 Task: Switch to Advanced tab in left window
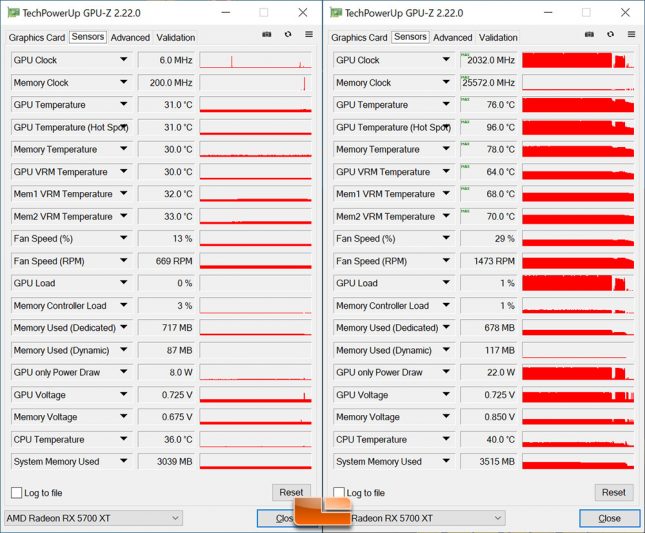point(130,37)
